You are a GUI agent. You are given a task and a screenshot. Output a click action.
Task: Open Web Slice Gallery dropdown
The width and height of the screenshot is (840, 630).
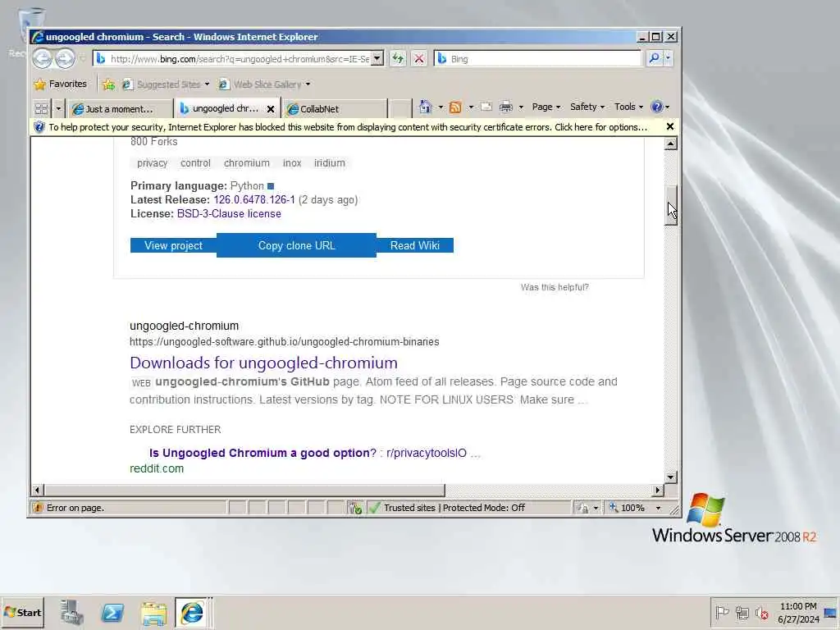pyautogui.click(x=265, y=84)
